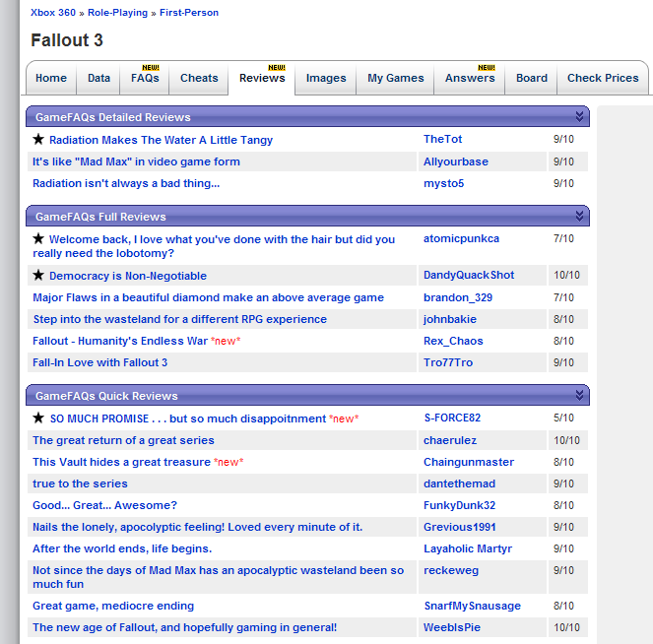Screen dimensions: 653x644
Task: Switch to the Answers tab
Action: pos(470,78)
